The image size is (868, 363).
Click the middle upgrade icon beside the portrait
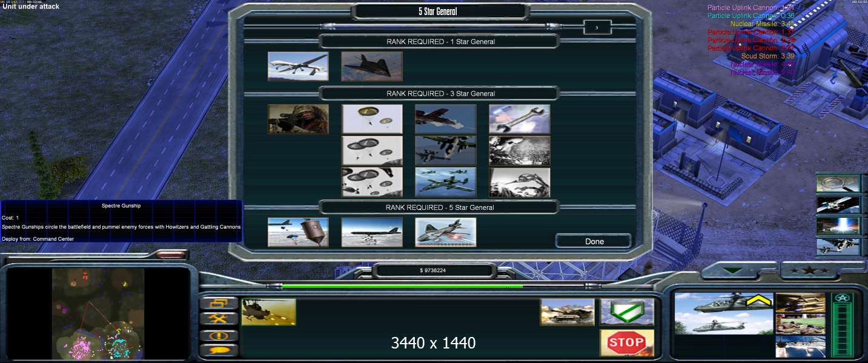point(800,324)
